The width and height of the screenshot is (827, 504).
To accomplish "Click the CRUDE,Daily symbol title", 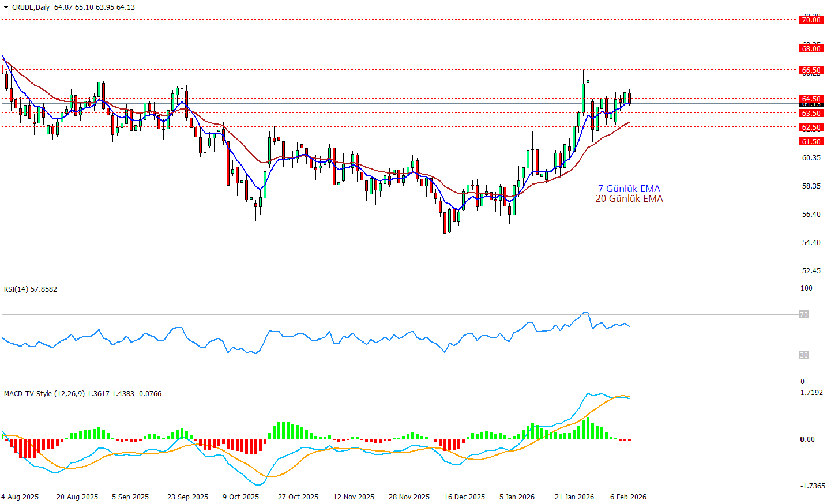I will click(x=31, y=7).
